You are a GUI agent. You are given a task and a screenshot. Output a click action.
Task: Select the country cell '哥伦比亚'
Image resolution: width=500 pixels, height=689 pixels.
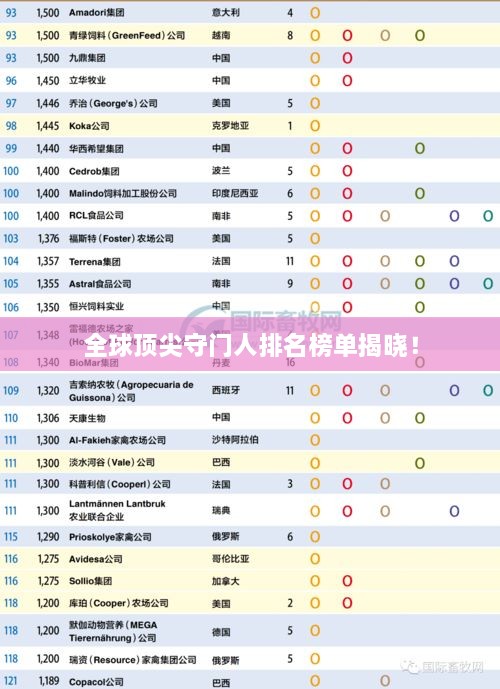tap(230, 559)
